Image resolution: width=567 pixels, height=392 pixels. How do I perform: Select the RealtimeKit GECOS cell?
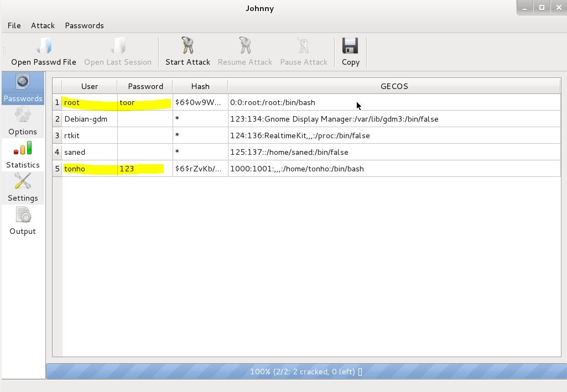[394, 135]
